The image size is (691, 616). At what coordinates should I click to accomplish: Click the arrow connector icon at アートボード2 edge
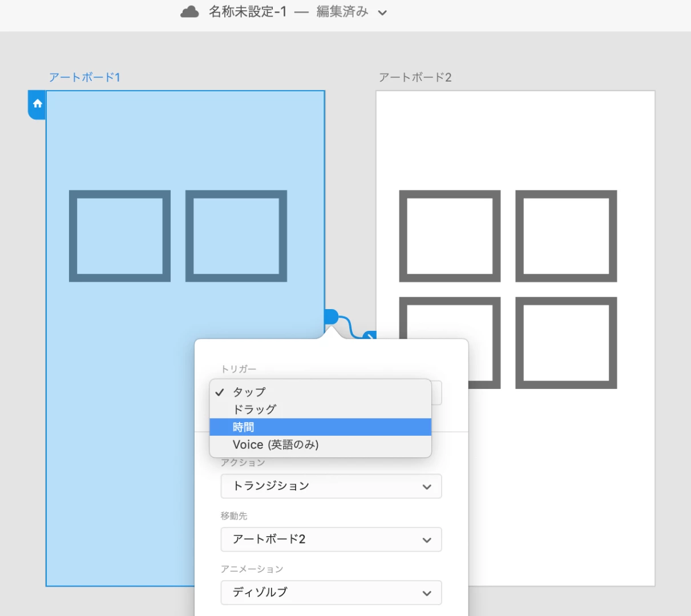(x=370, y=336)
